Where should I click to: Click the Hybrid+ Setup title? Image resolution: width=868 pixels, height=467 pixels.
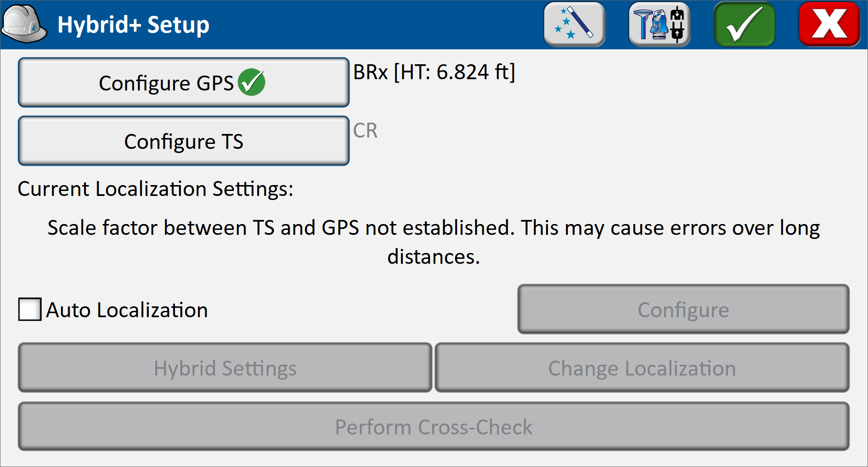click(133, 25)
